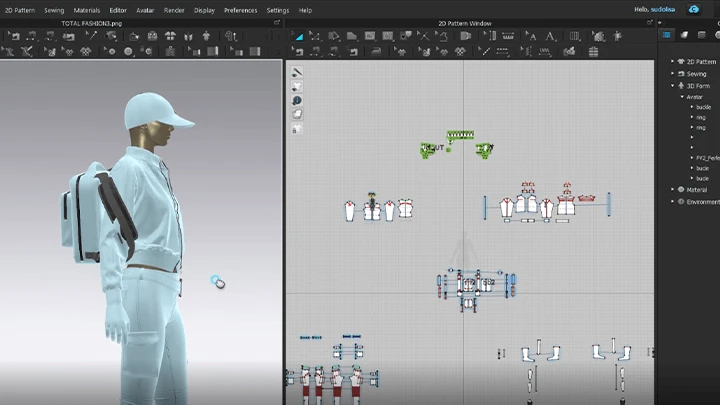Toggle white surface icon above the info icon
Screen dimensions: 720x405
point(297,86)
